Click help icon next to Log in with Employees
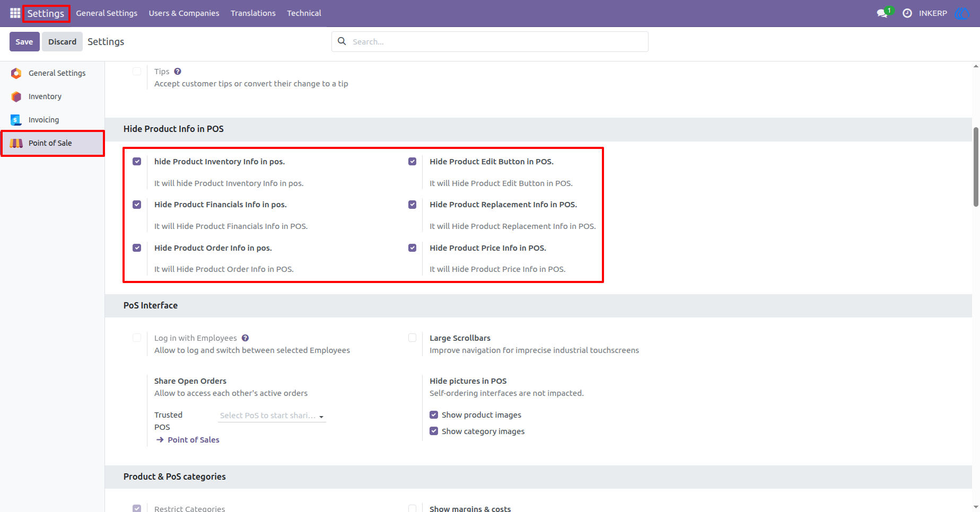 tap(245, 338)
